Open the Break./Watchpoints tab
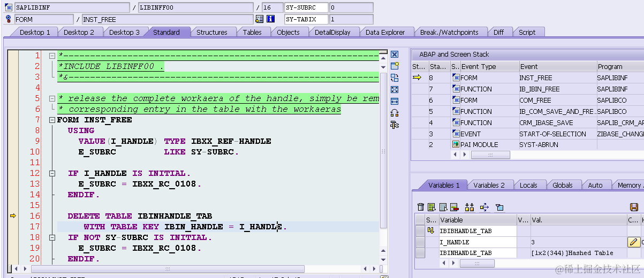The height and width of the screenshot is (278, 644). pyautogui.click(x=449, y=32)
